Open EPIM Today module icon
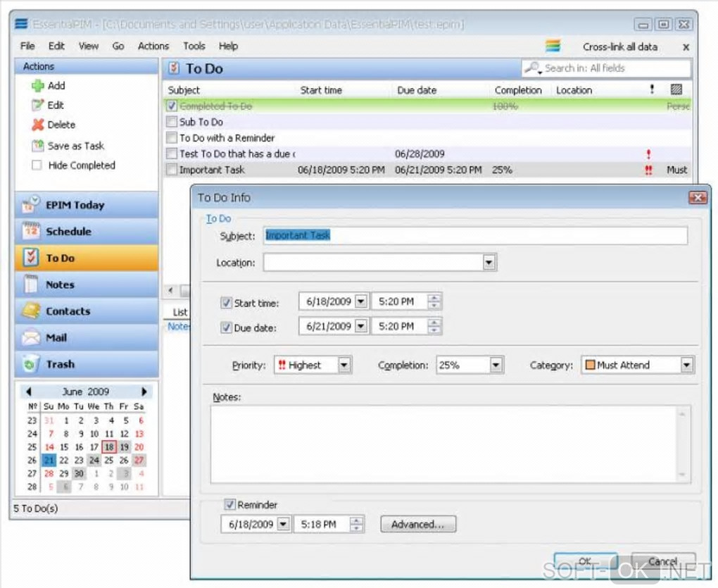This screenshot has width=718, height=588. point(31,205)
